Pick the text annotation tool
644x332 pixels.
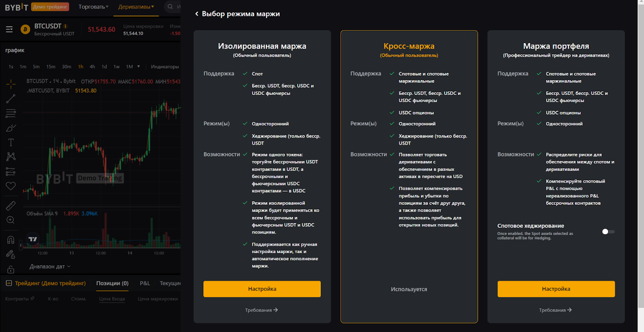[x=11, y=142]
